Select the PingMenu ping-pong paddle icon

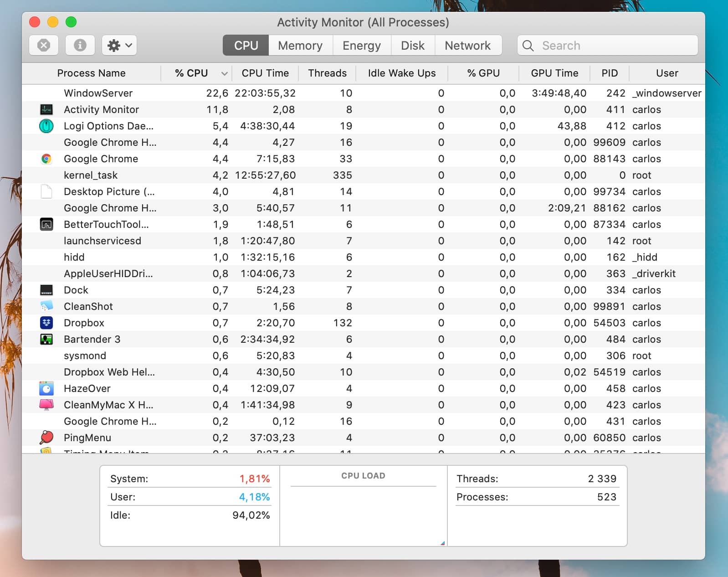click(46, 438)
